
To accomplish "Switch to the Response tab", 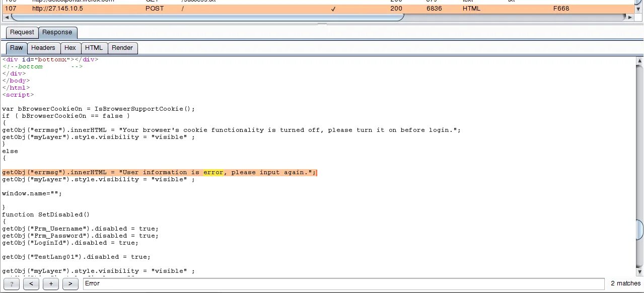I will [x=57, y=32].
